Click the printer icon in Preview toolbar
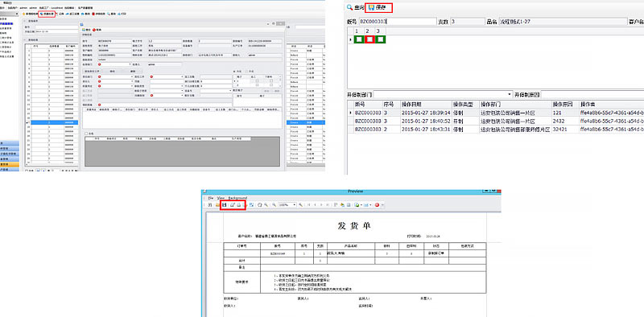This screenshot has width=644, height=317. pos(238,204)
